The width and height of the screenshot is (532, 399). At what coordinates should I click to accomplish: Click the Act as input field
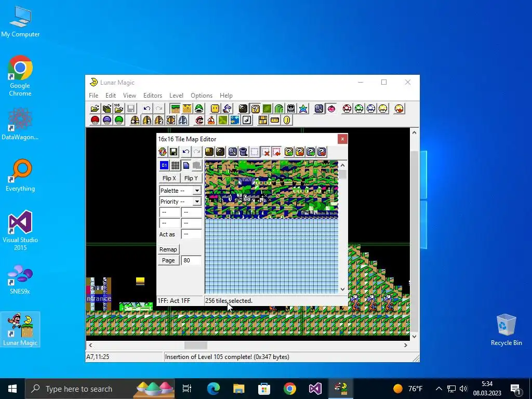pyautogui.click(x=191, y=234)
